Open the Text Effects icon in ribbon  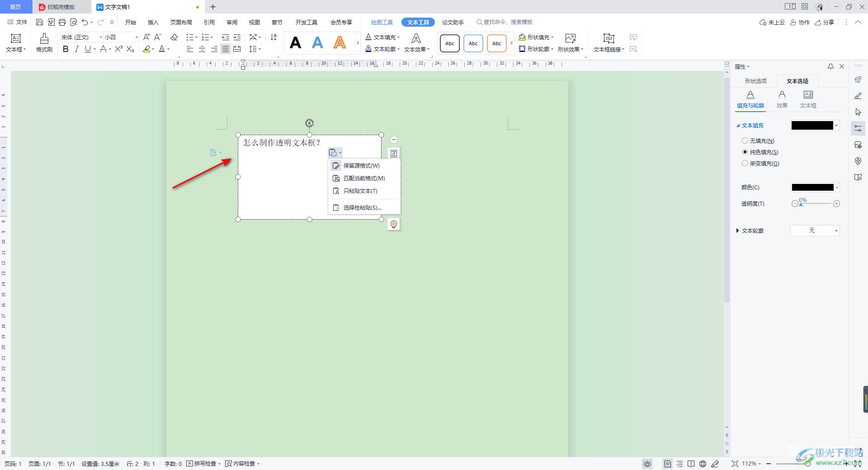(416, 43)
